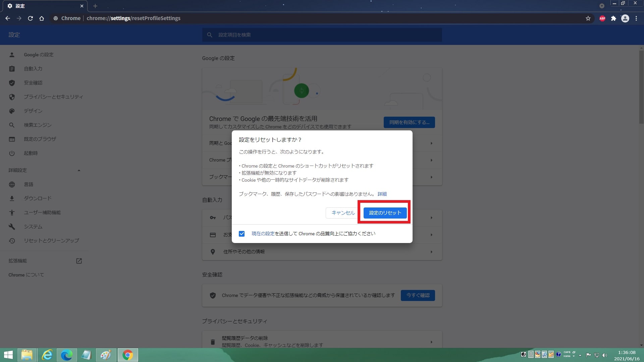This screenshot has width=644, height=362.
Task: Open the profile avatar menu
Action: [625, 18]
